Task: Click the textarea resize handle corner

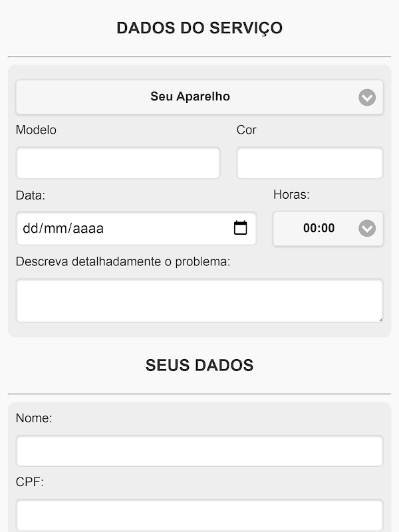Action: (x=380, y=319)
